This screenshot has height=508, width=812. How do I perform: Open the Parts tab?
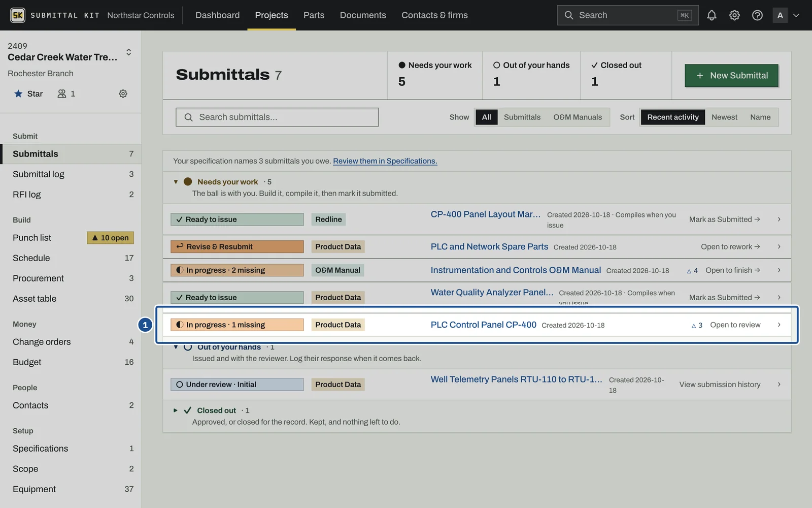click(x=314, y=15)
